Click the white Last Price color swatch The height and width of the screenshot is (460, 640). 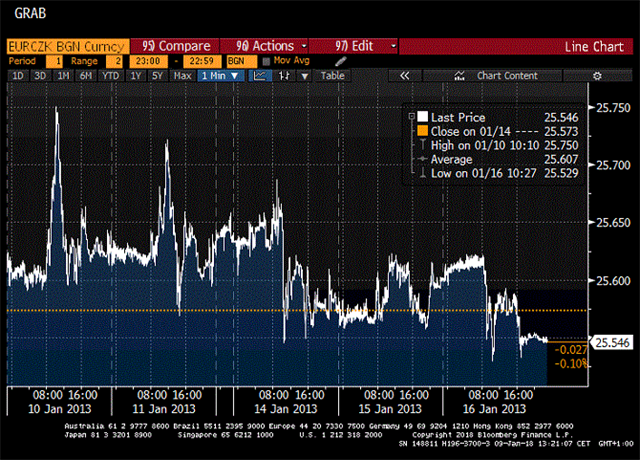422,117
